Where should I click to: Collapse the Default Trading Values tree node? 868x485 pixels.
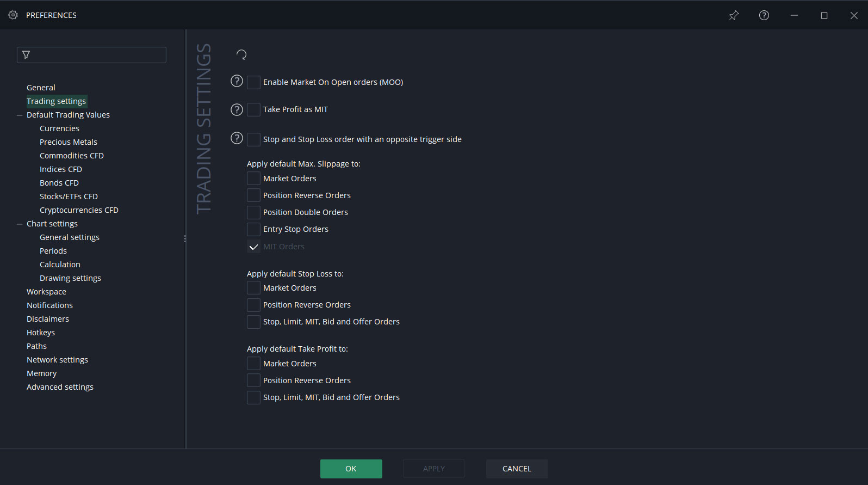tap(20, 115)
